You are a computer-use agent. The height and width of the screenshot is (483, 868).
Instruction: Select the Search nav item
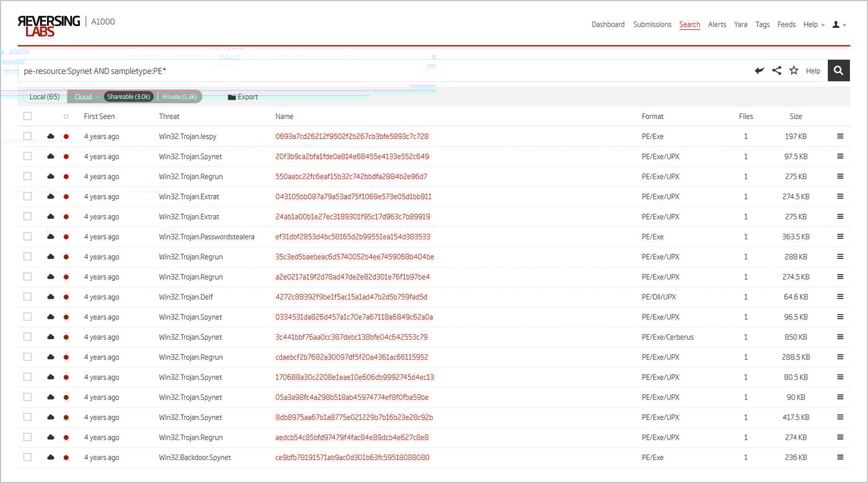point(689,25)
